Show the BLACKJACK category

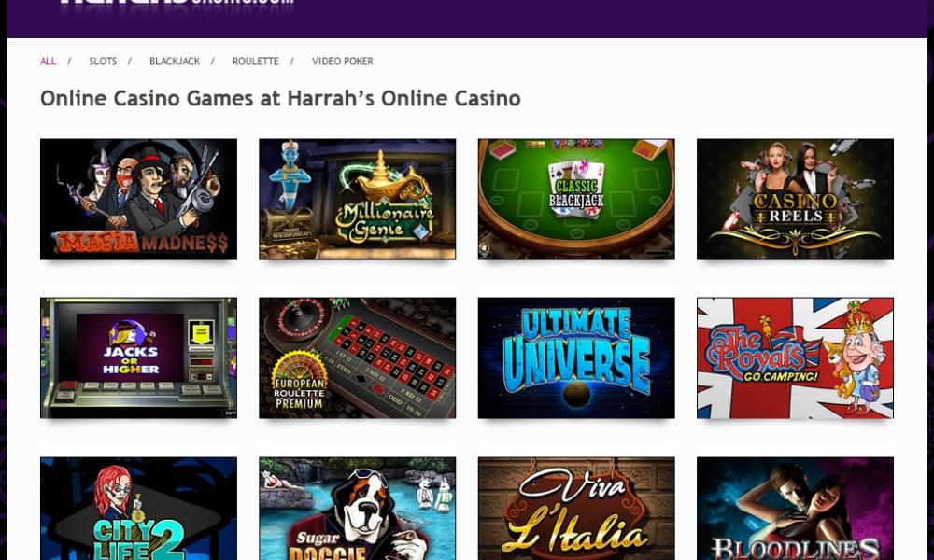(x=175, y=62)
